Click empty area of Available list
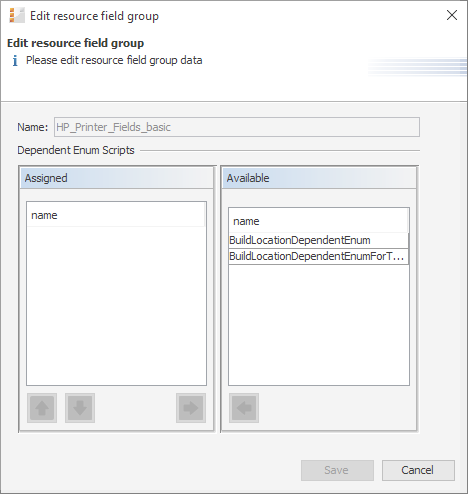468x494 pixels. coord(319,325)
